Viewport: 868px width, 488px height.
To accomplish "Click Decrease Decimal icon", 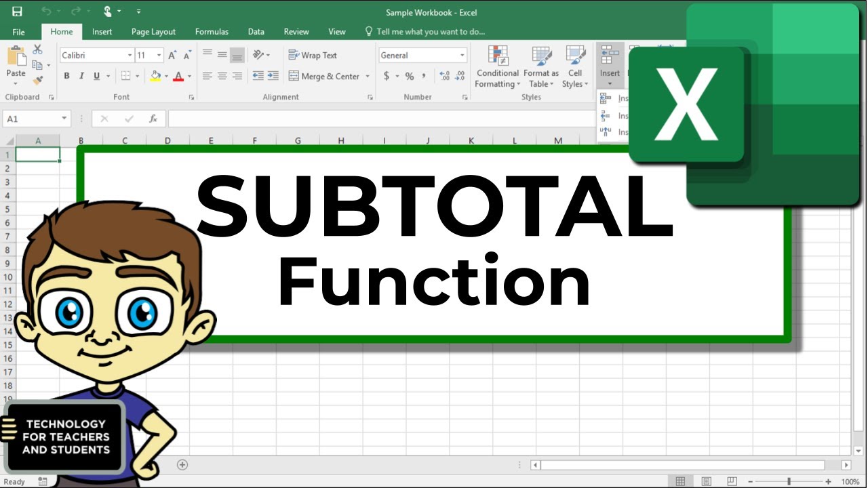I will (460, 76).
